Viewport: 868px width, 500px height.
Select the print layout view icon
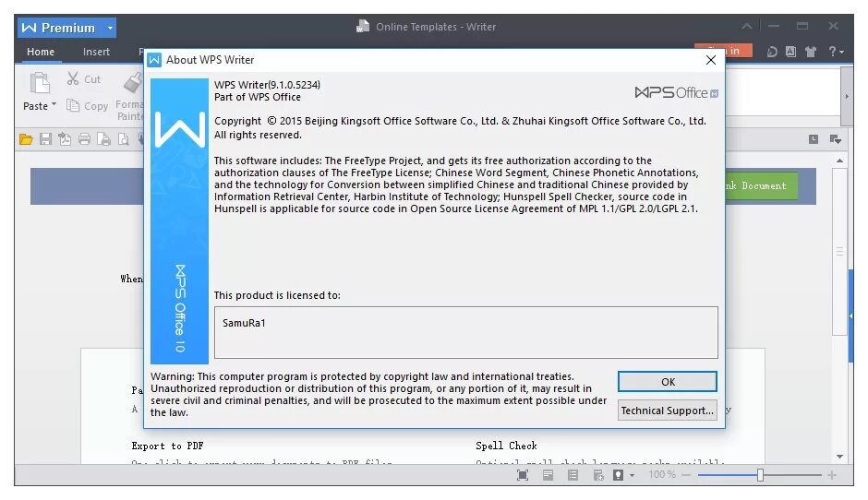click(548, 475)
